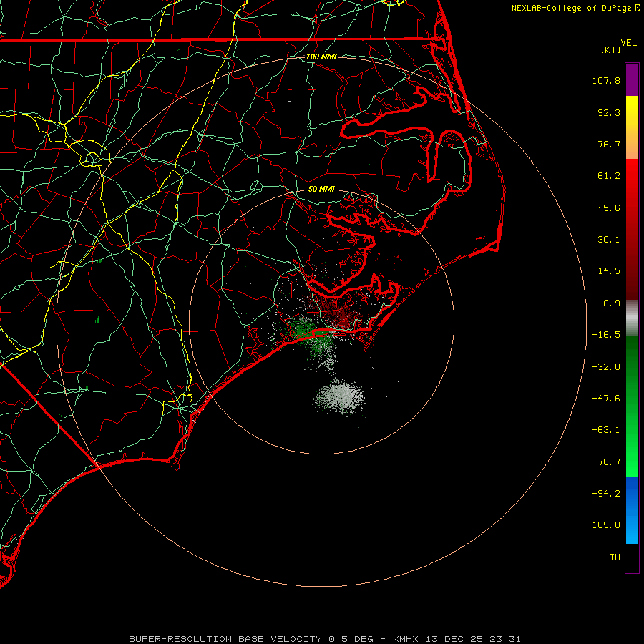The height and width of the screenshot is (644, 644).
Task: Click the 100 NMI range ring label
Action: (321, 57)
